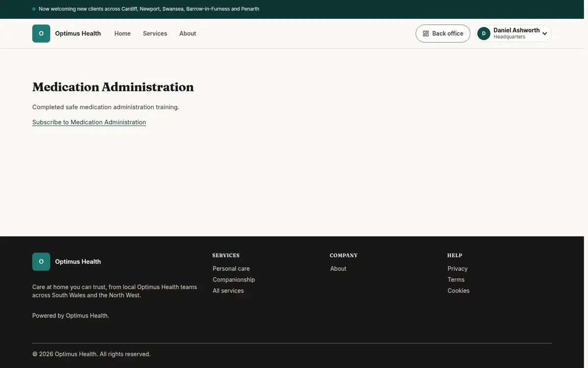Viewport: 588px width, 368px height.
Task: Open Personal care footer link
Action: point(231,268)
